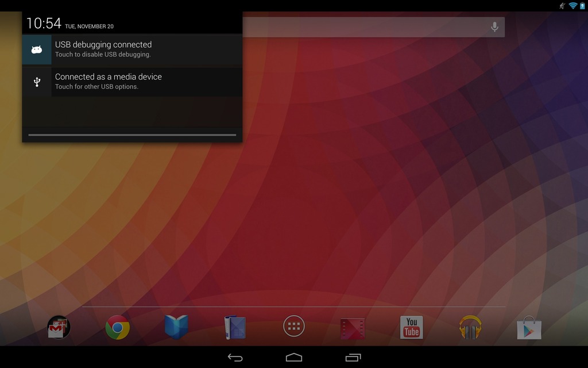This screenshot has width=588, height=368.
Task: Tap 'Touch for other USB options.' text
Action: click(96, 87)
